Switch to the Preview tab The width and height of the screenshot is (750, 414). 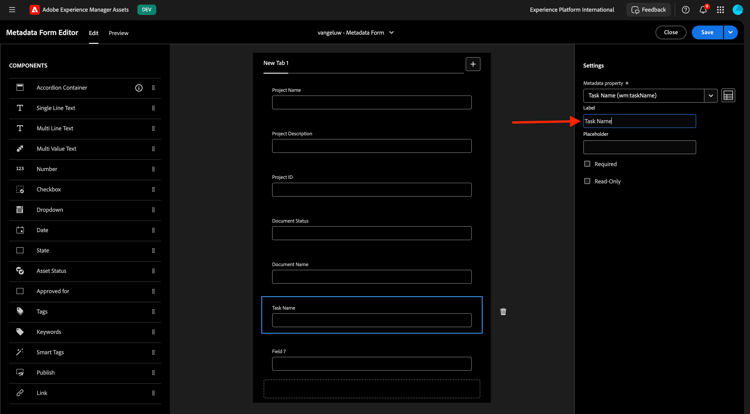118,33
